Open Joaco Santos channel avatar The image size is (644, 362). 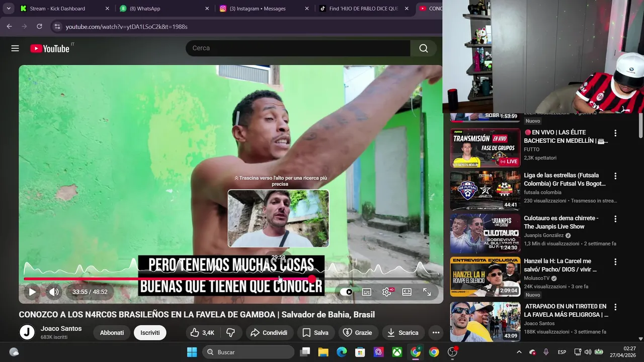tap(27, 332)
